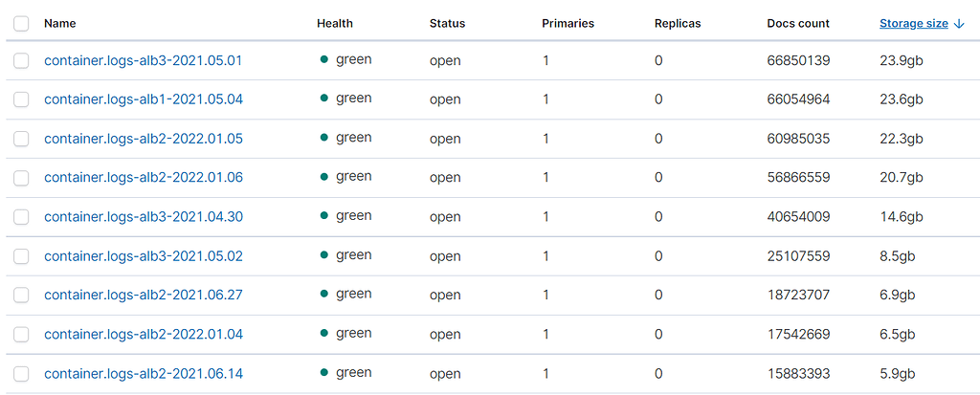Sort by the Name column header
This screenshot has width=980, height=395.
(x=60, y=23)
